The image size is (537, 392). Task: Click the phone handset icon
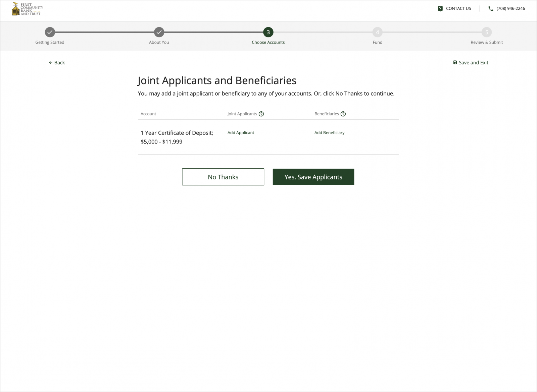coord(491,9)
